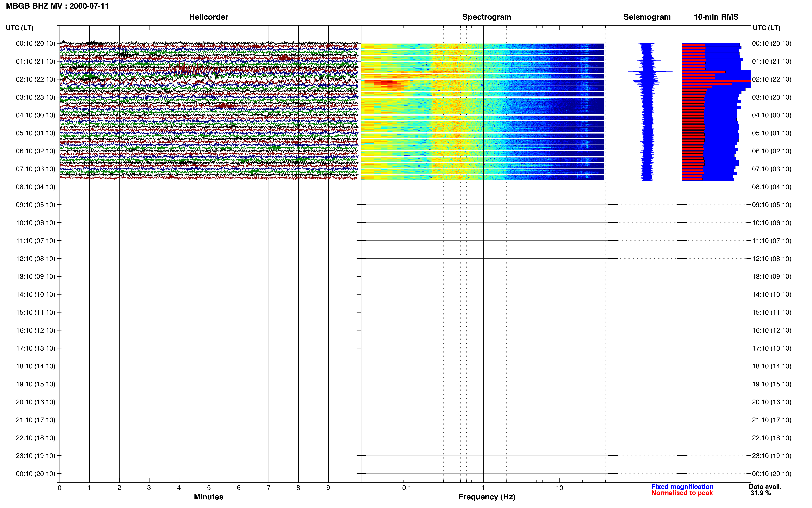Select the 23:10 (19:10) label on the left axis

pyautogui.click(x=36, y=456)
